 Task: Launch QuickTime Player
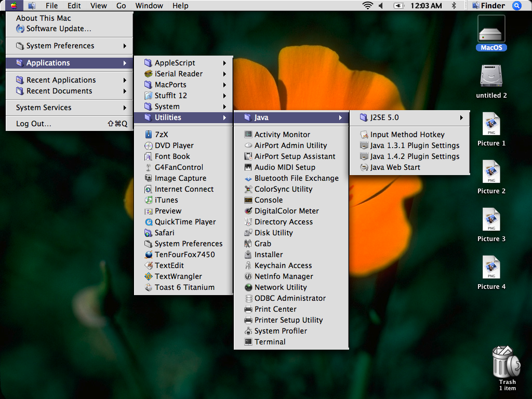coord(183,221)
